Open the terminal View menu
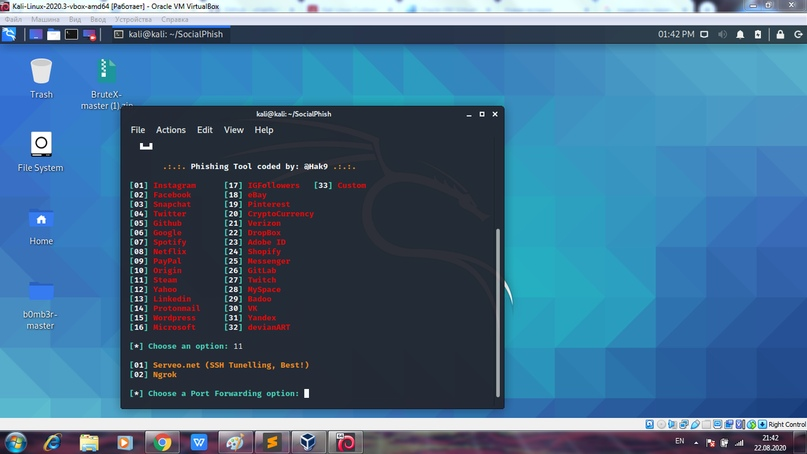The width and height of the screenshot is (807, 454). click(234, 130)
